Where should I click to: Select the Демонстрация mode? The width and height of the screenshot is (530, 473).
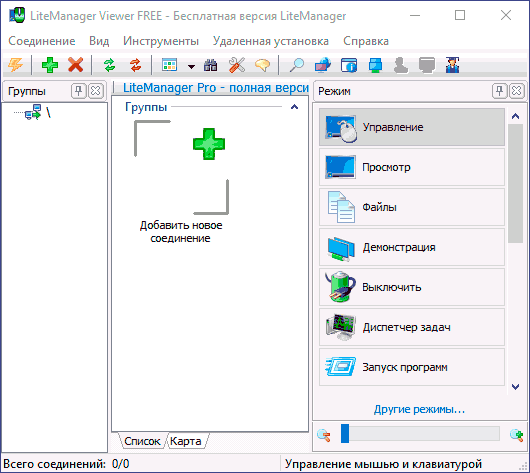[x=412, y=247]
